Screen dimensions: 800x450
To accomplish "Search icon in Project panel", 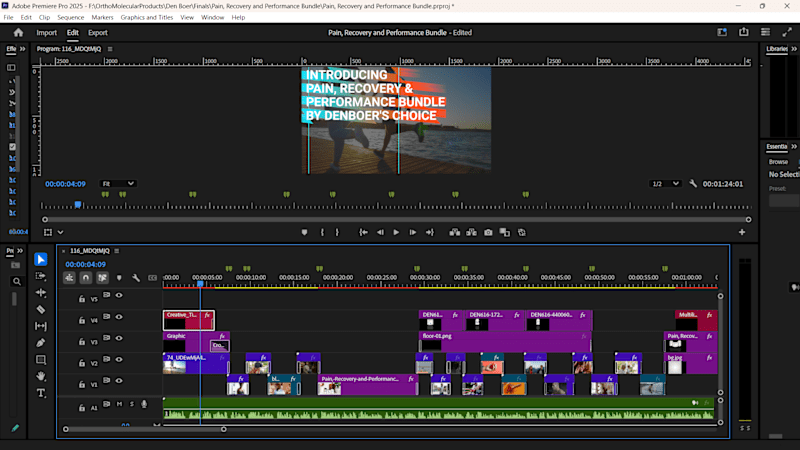I will coord(17,281).
